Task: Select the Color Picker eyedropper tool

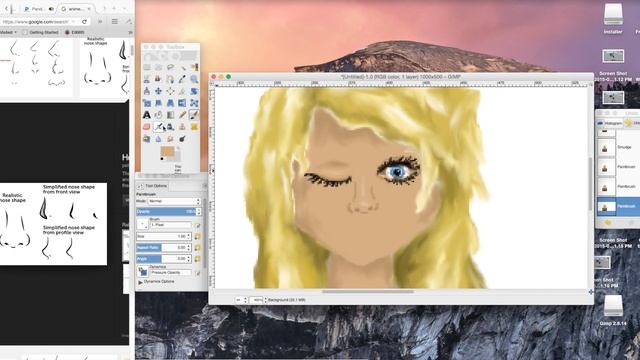Action: click(182, 79)
